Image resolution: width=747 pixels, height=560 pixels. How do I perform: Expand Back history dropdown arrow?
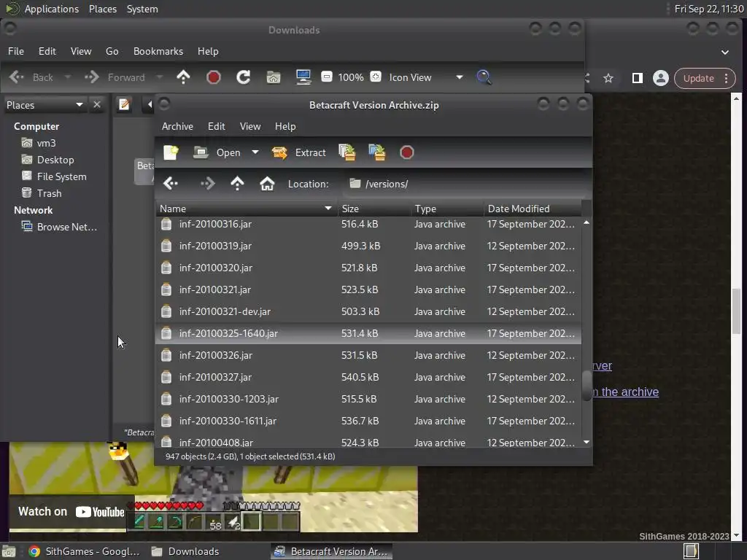pos(67,77)
